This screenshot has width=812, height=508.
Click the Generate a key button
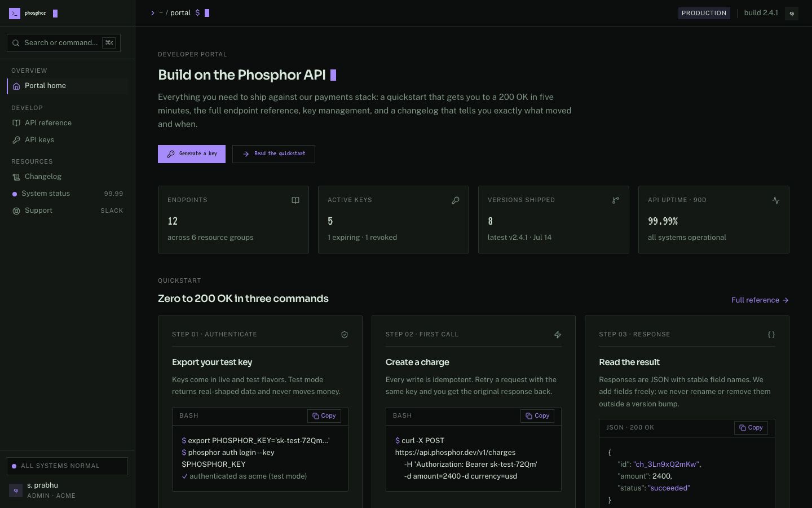(x=192, y=154)
